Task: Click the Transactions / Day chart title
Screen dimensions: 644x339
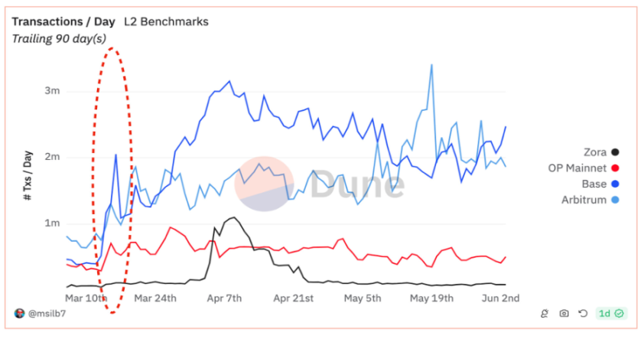Action: tap(63, 21)
